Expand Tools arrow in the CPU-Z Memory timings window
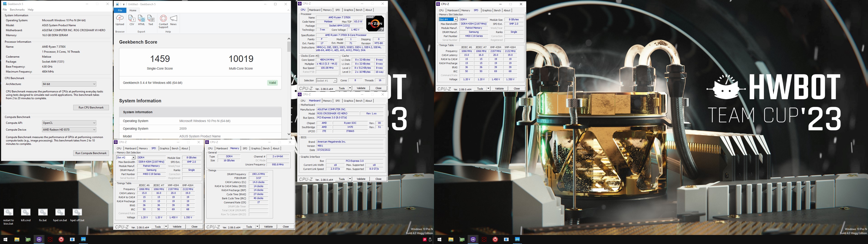This screenshot has width=868, height=244. (257, 226)
